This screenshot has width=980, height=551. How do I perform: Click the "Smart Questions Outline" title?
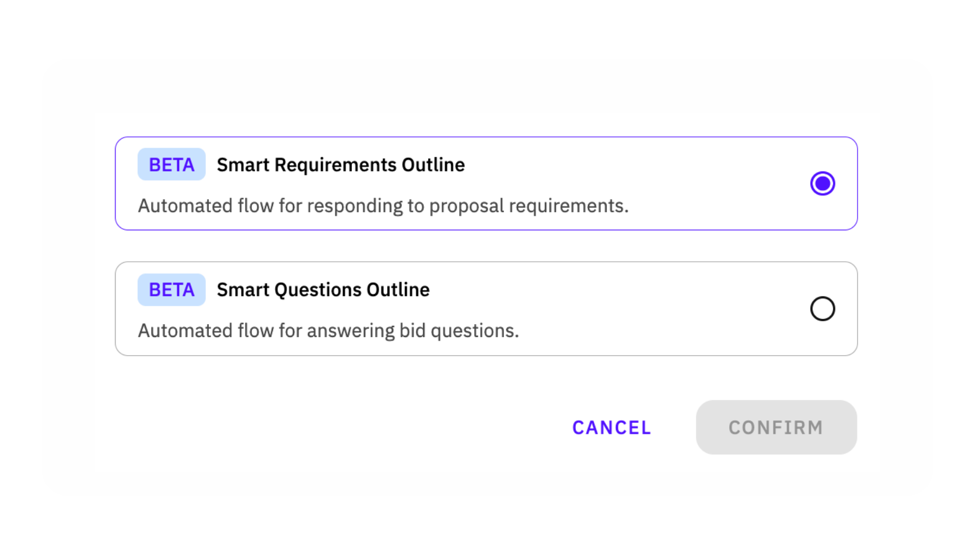(x=323, y=290)
